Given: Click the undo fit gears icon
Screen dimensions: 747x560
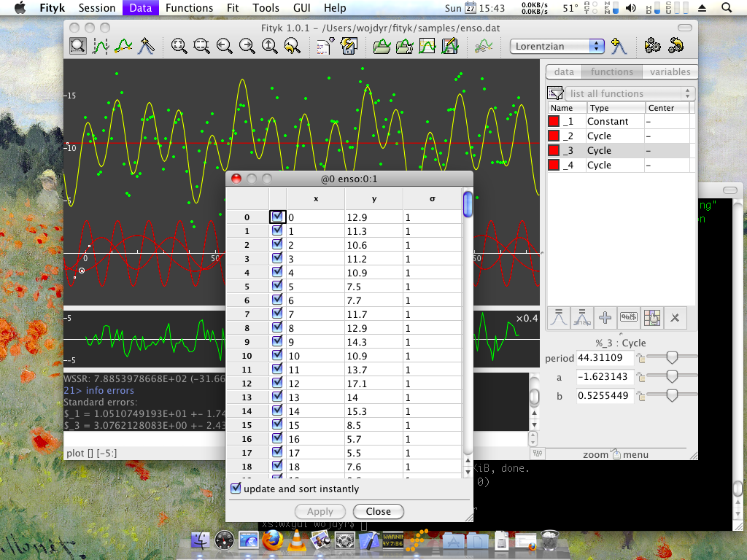Looking at the screenshot, I should (676, 46).
